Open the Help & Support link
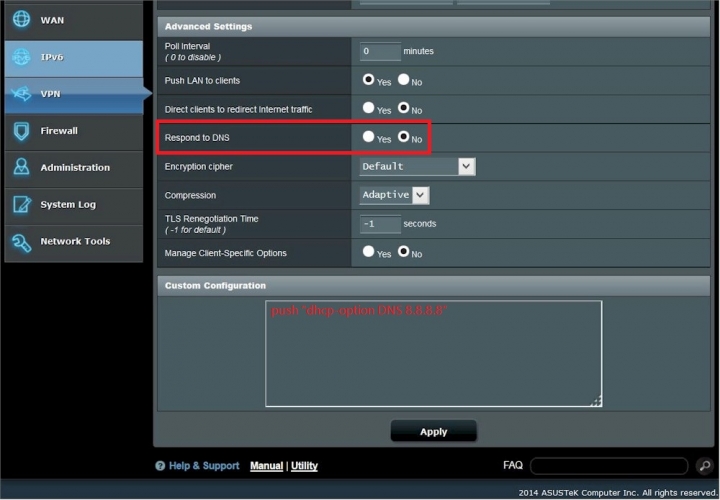720x500 pixels. point(204,466)
